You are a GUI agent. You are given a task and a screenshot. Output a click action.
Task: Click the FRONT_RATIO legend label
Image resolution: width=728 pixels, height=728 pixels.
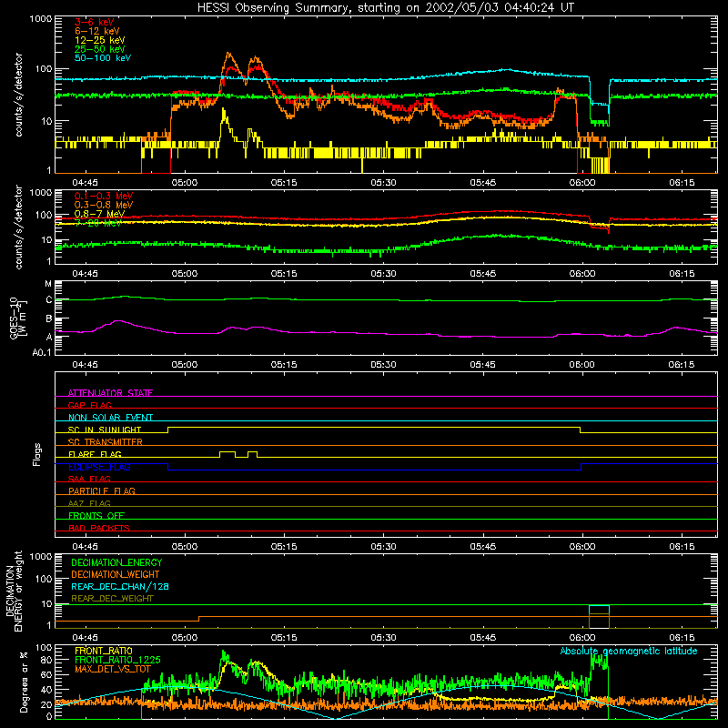(104, 651)
